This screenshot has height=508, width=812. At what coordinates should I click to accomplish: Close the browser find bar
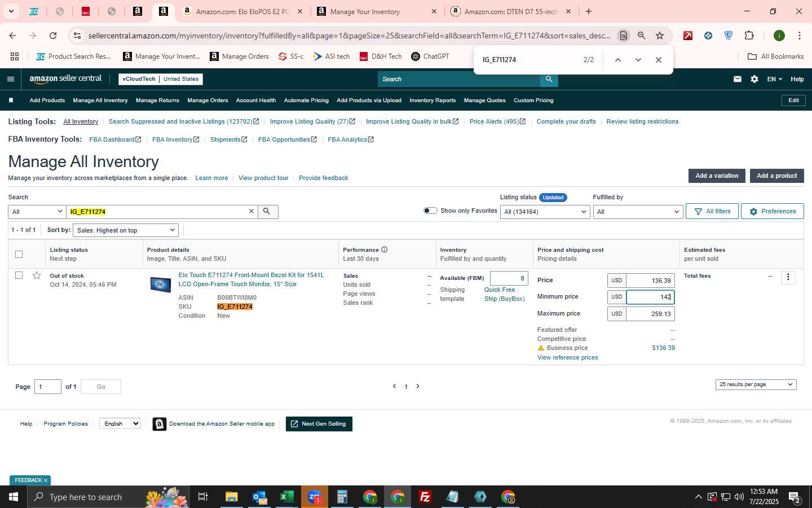[658, 60]
